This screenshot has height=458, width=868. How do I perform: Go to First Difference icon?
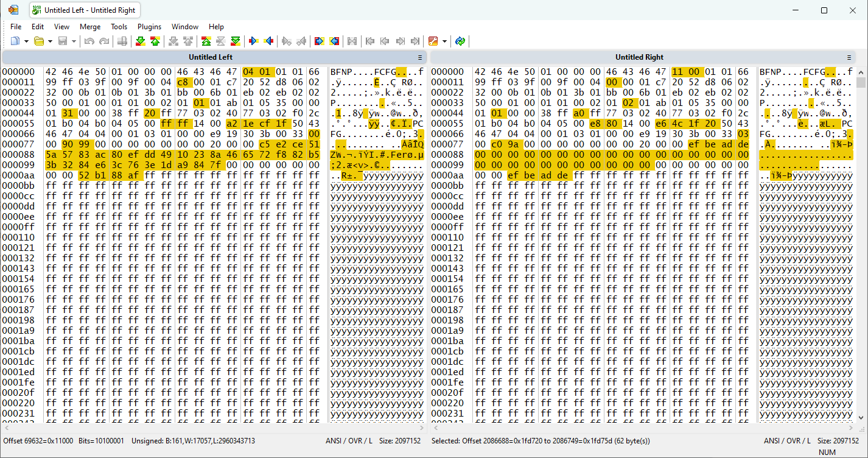click(206, 41)
